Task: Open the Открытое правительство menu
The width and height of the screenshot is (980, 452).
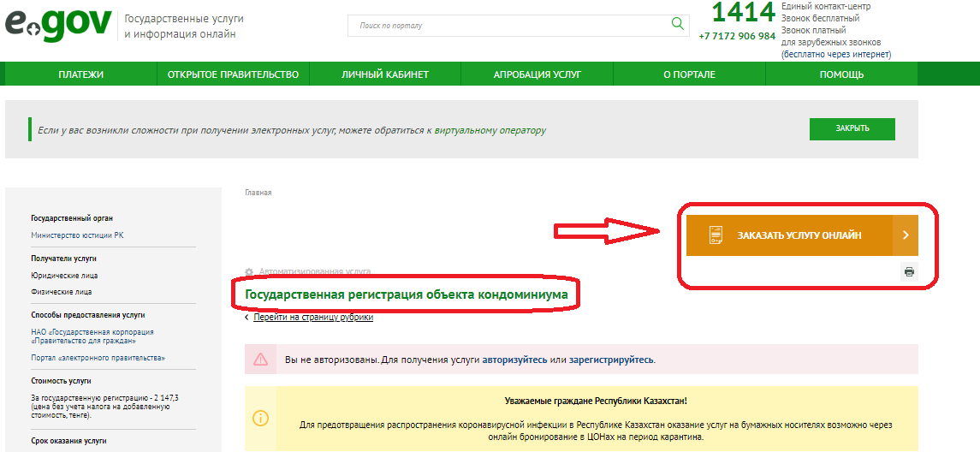Action: (233, 74)
